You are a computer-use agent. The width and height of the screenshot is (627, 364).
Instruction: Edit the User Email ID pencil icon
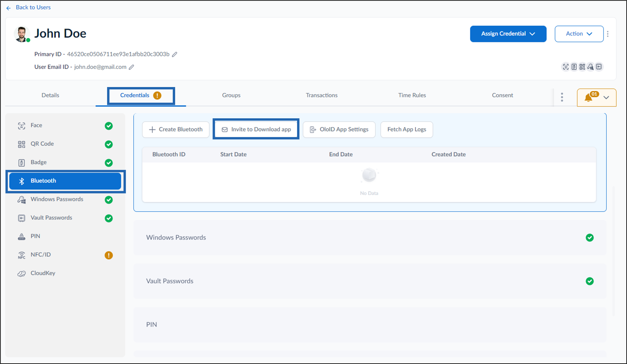[x=132, y=67]
